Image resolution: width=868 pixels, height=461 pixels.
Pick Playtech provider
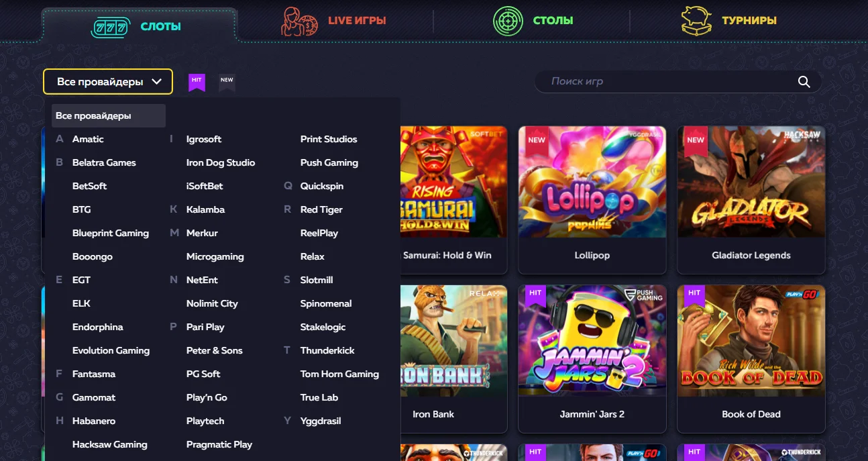(205, 421)
